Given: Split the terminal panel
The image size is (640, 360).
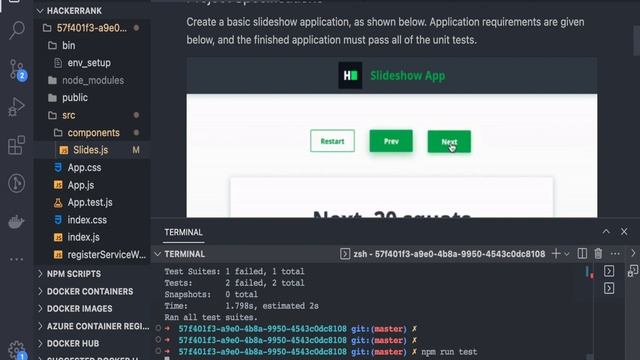Looking at the screenshot, I should click(x=582, y=253).
